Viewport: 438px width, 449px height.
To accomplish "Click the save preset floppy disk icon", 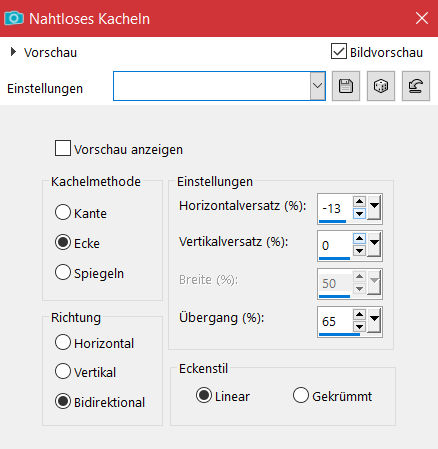I will tap(346, 86).
